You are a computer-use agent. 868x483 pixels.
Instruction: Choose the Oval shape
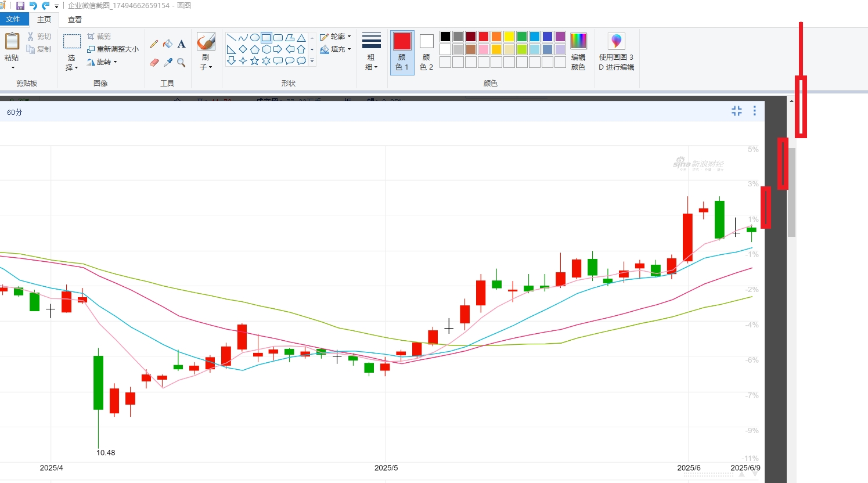pos(254,38)
